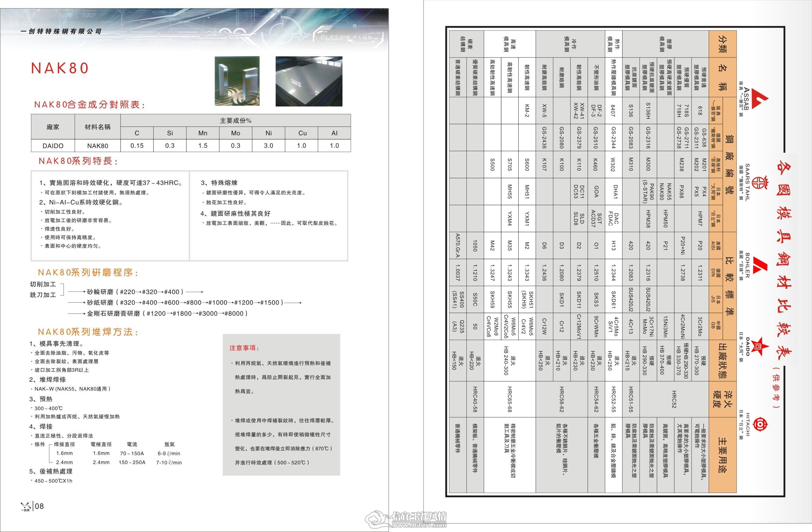This screenshot has width=812, height=532.
Task: Click the Cu column header
Action: pos(302,133)
